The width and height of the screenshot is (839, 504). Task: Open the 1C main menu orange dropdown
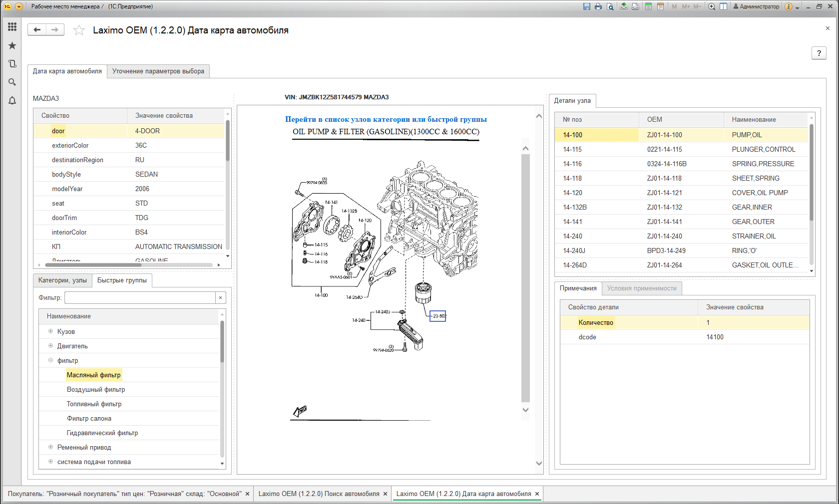[19, 6]
